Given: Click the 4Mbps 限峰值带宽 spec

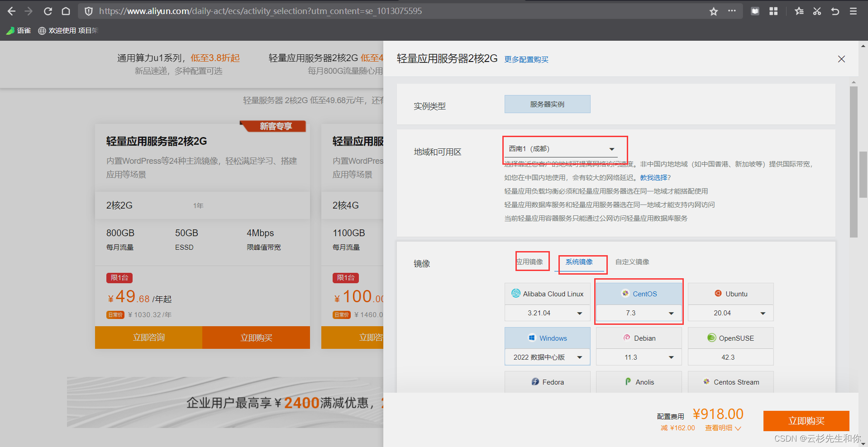Looking at the screenshot, I should [263, 239].
